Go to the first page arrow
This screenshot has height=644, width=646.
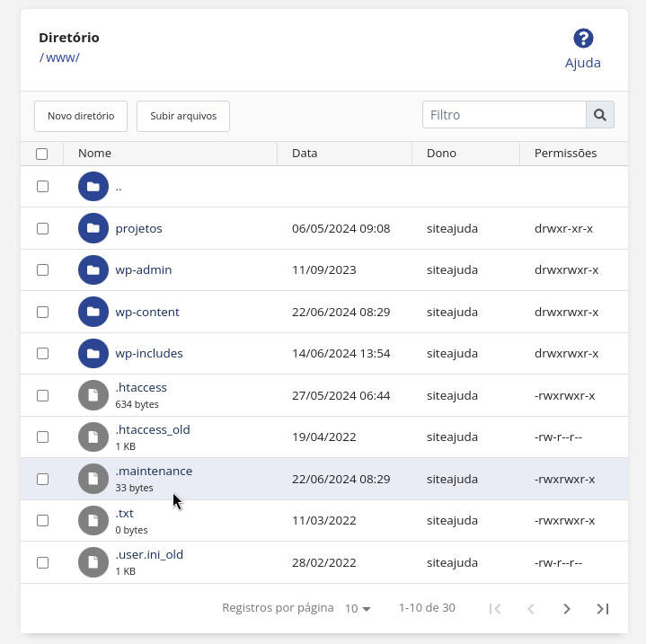[x=495, y=609]
